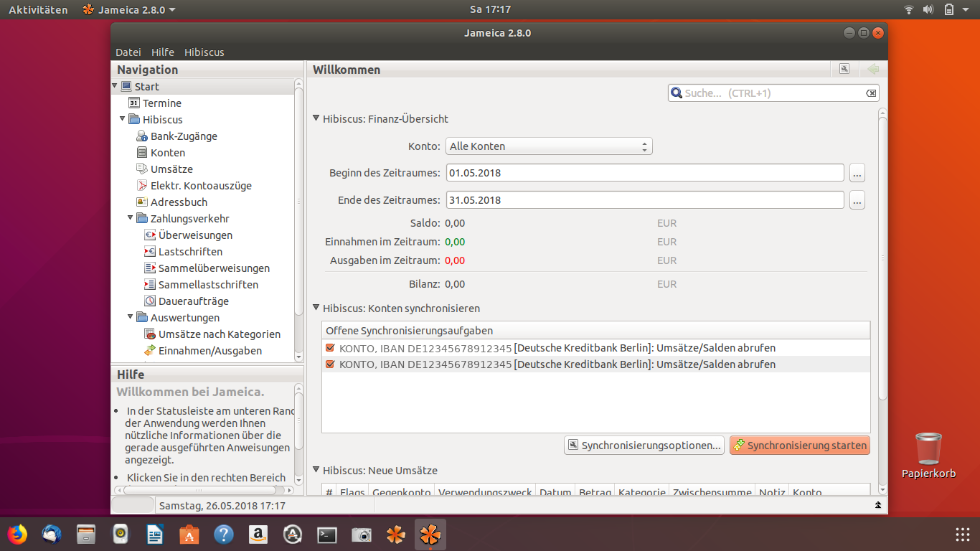Viewport: 980px width, 551px height.
Task: Open the Datei menu
Action: point(128,52)
